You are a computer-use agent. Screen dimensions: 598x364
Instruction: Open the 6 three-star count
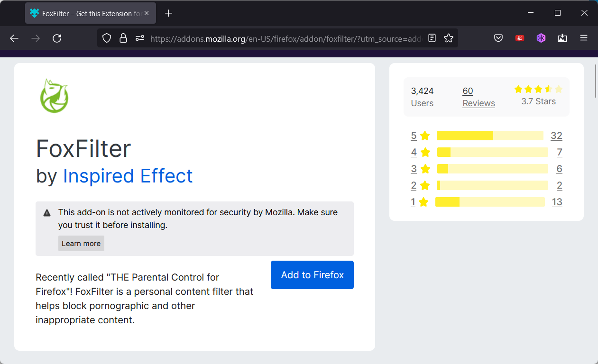coord(560,169)
